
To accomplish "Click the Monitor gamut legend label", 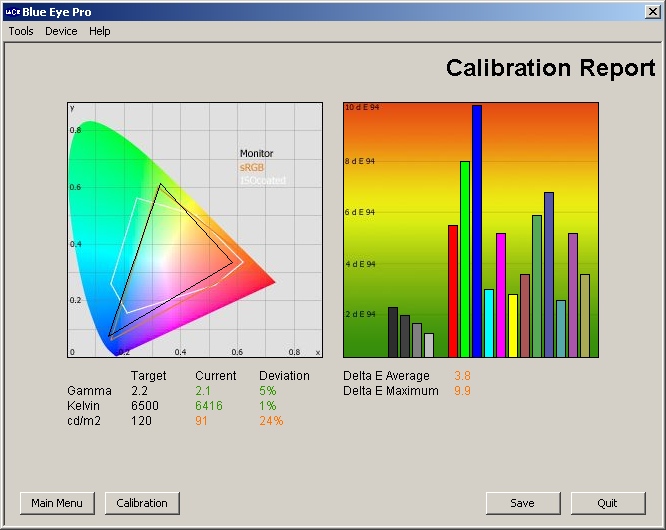I will click(x=256, y=154).
